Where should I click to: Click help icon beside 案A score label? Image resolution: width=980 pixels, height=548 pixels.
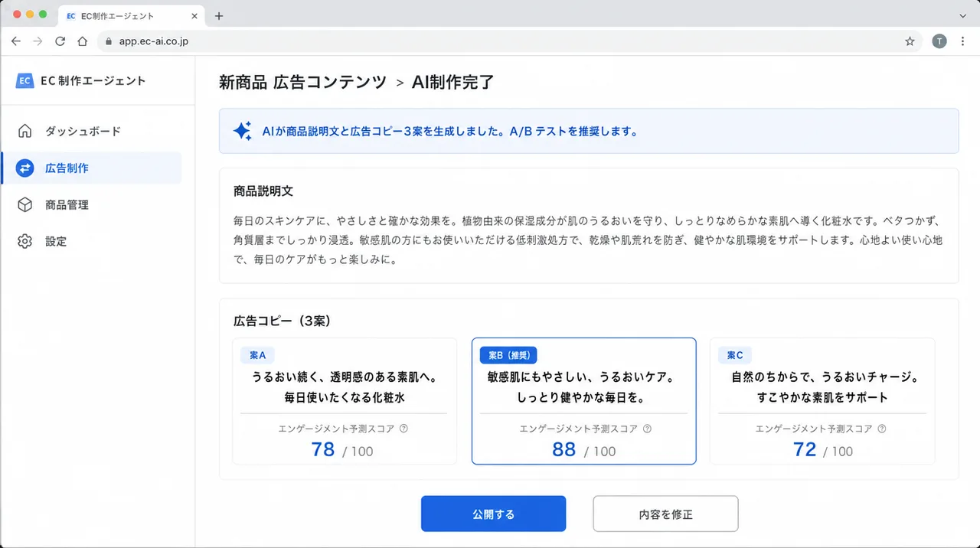click(x=404, y=429)
